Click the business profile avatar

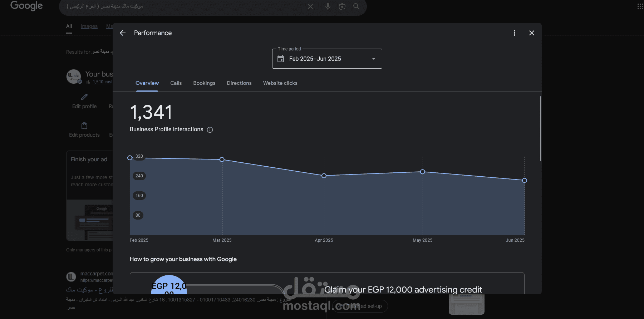tap(74, 77)
